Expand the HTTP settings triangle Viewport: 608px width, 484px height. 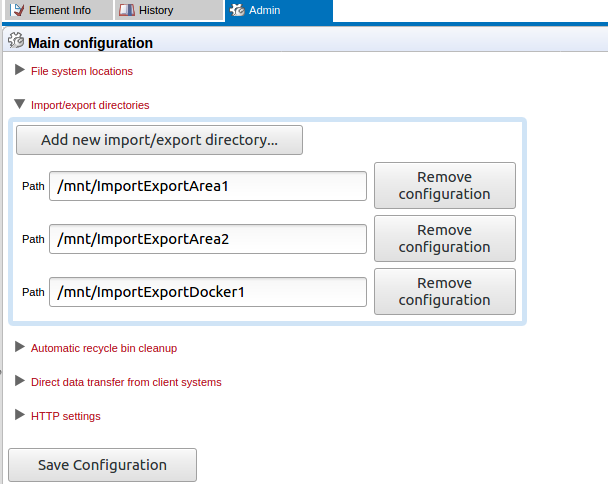19,415
